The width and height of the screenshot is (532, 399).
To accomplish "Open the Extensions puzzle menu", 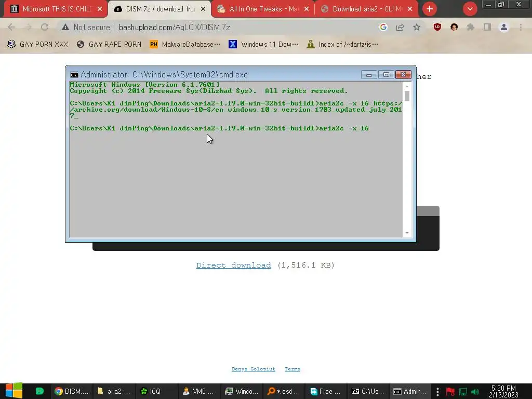I will click(471, 27).
